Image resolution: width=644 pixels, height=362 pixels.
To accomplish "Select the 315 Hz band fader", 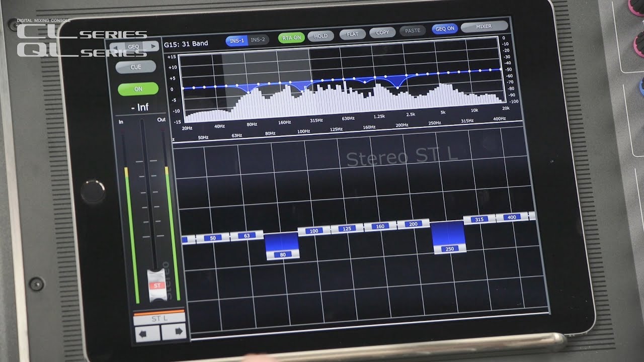I will pos(479,220).
